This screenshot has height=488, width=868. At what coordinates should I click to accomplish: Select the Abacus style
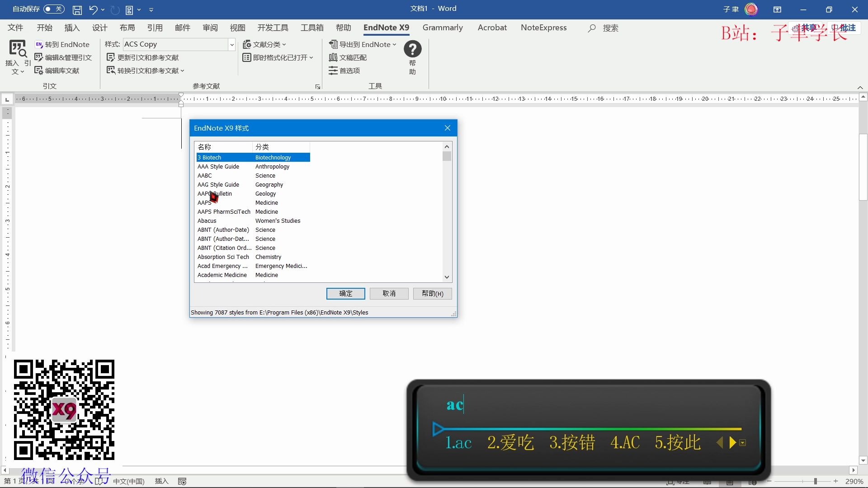(253, 221)
